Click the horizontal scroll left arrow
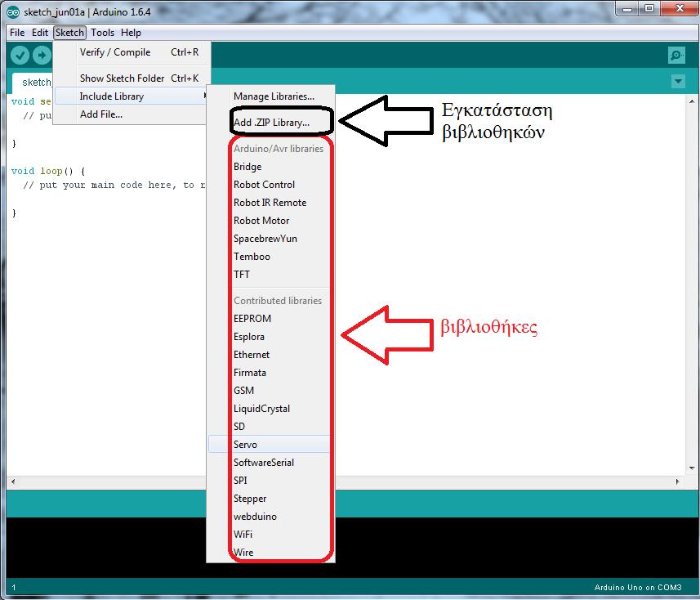The height and width of the screenshot is (600, 700). (13, 481)
